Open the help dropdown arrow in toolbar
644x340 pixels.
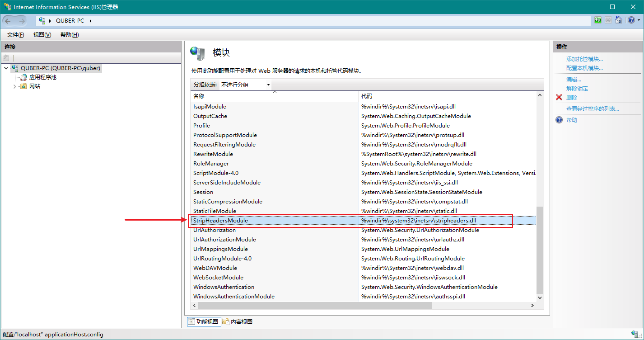coord(638,20)
